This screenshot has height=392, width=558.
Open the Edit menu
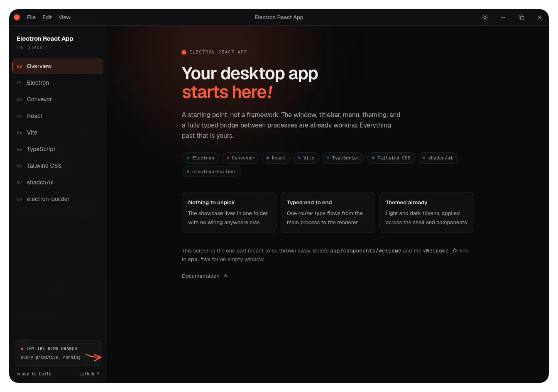coord(47,17)
